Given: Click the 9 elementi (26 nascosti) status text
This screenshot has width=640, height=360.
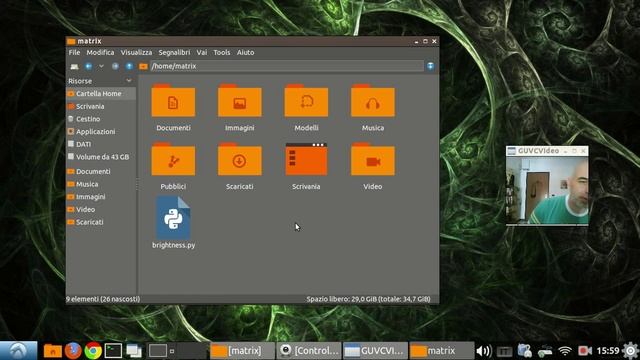Looking at the screenshot, I should (103, 299).
